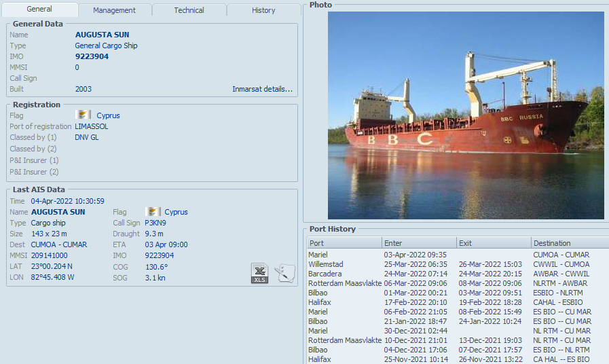Open the History tab
This screenshot has height=364, width=609.
point(263,10)
